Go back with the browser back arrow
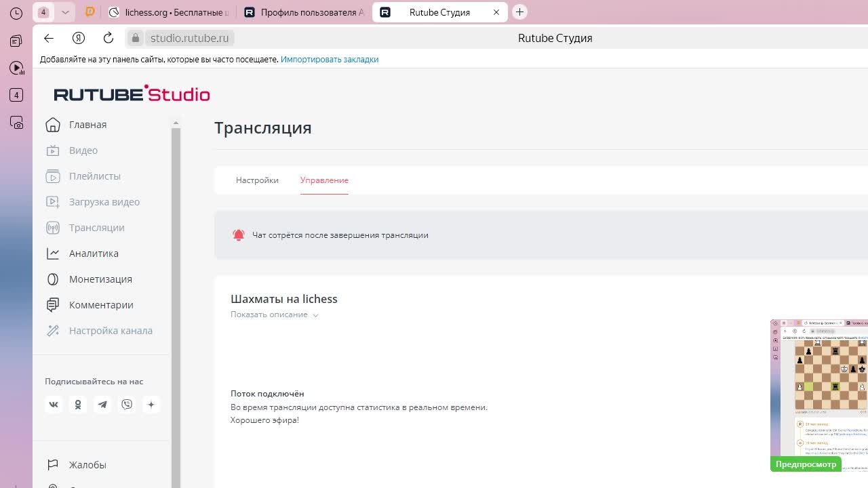 49,38
